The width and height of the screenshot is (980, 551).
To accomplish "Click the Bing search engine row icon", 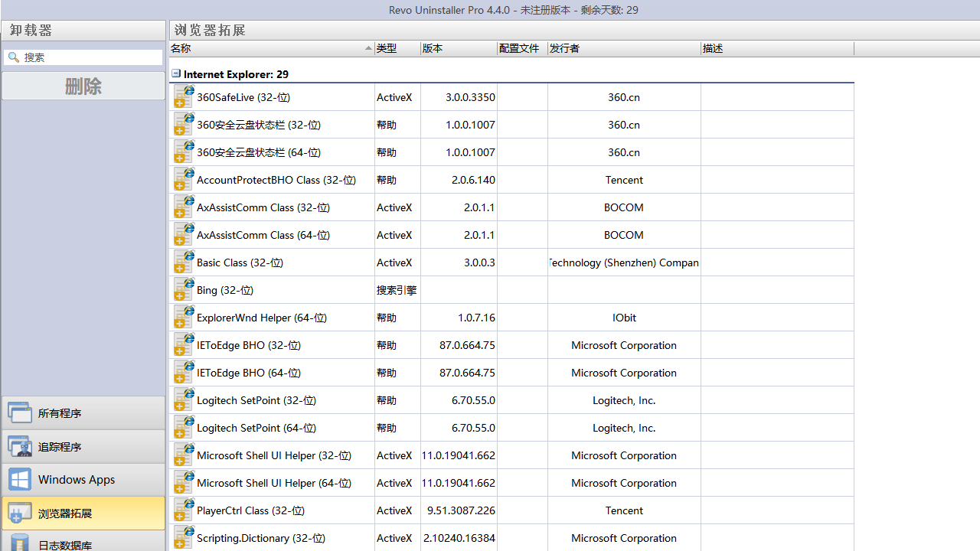I will click(183, 290).
